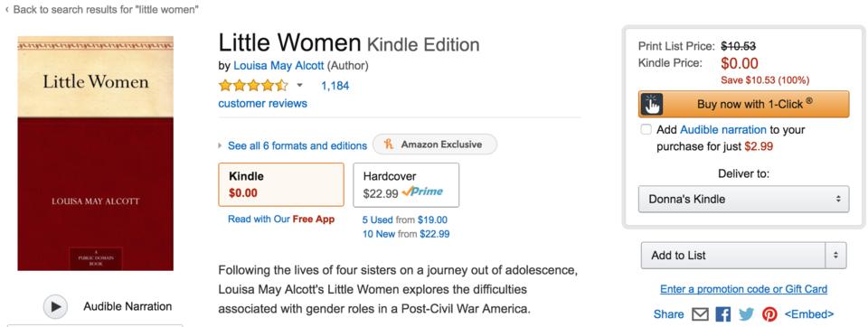This screenshot has width=868, height=327.
Task: Select the Kindle $0.00 format
Action: tap(281, 184)
